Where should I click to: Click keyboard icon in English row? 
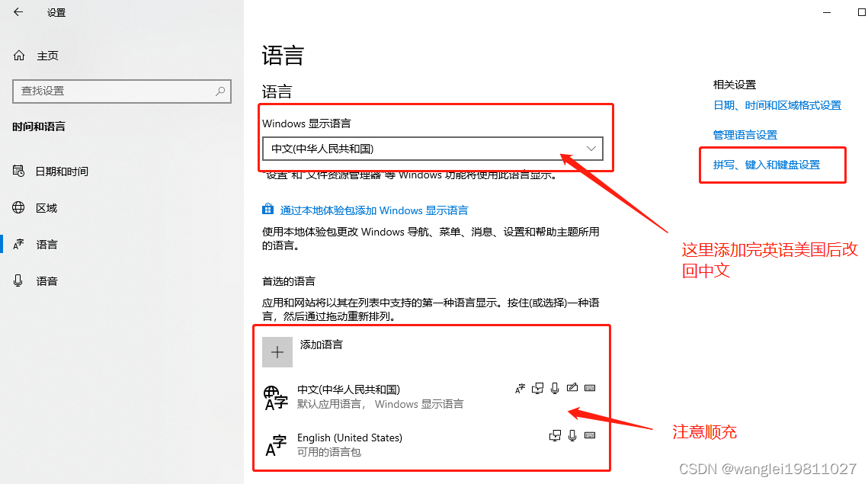click(590, 435)
